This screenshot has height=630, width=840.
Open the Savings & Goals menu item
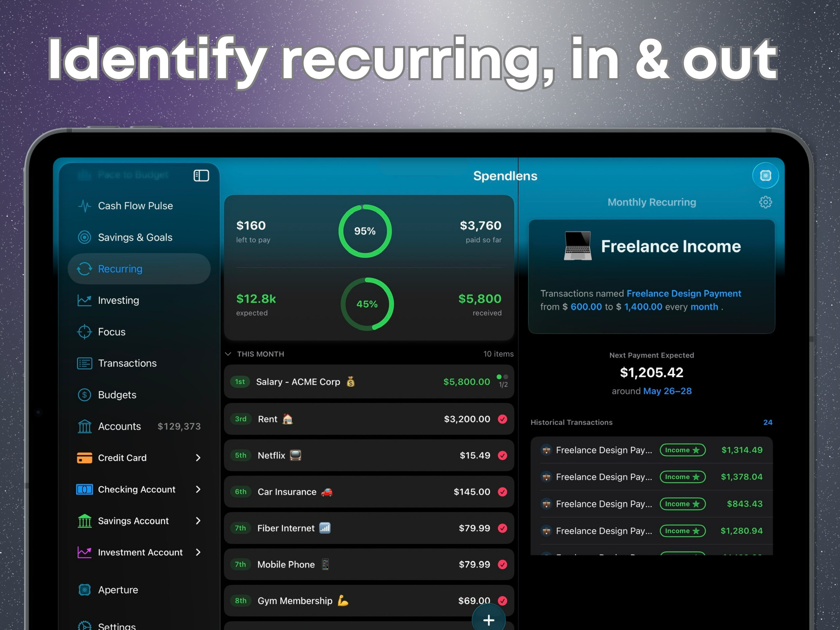139,237
